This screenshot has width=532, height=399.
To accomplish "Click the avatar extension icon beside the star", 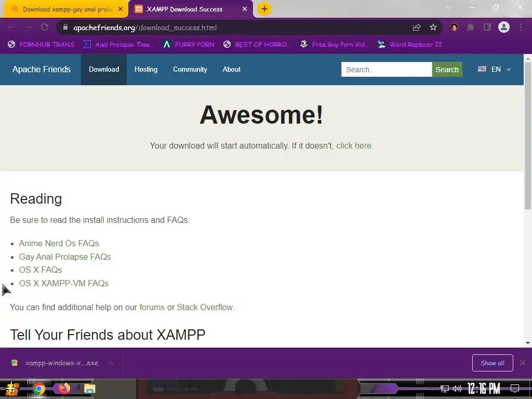I will coord(454,27).
